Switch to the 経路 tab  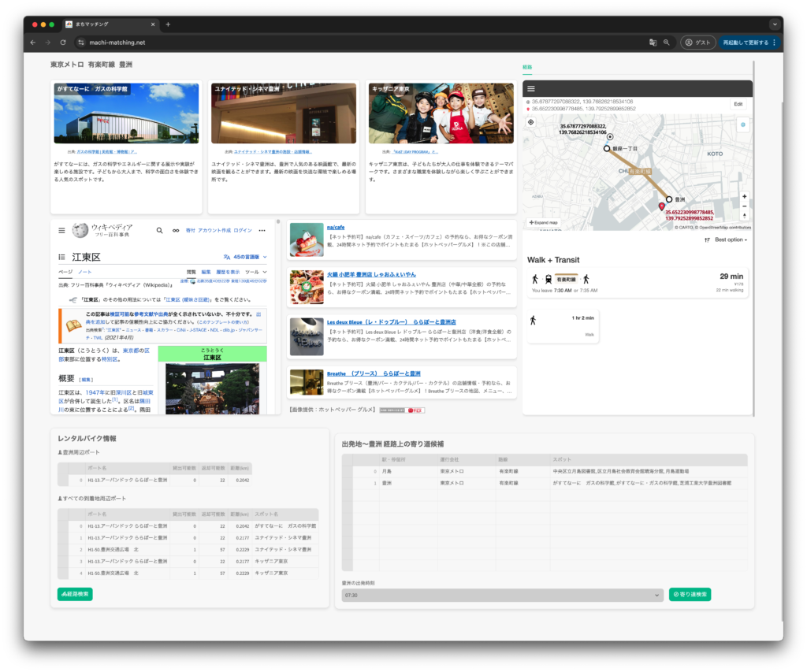tap(527, 68)
